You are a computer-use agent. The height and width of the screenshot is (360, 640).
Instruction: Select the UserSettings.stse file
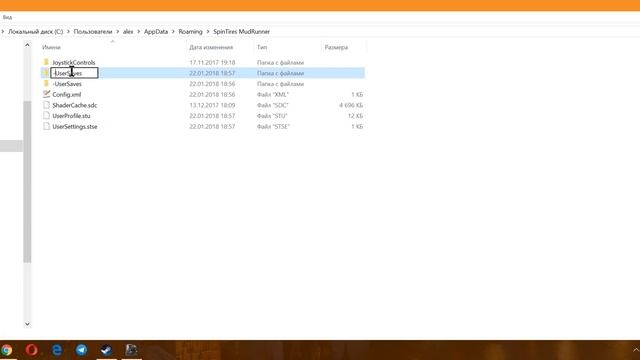(x=75, y=127)
